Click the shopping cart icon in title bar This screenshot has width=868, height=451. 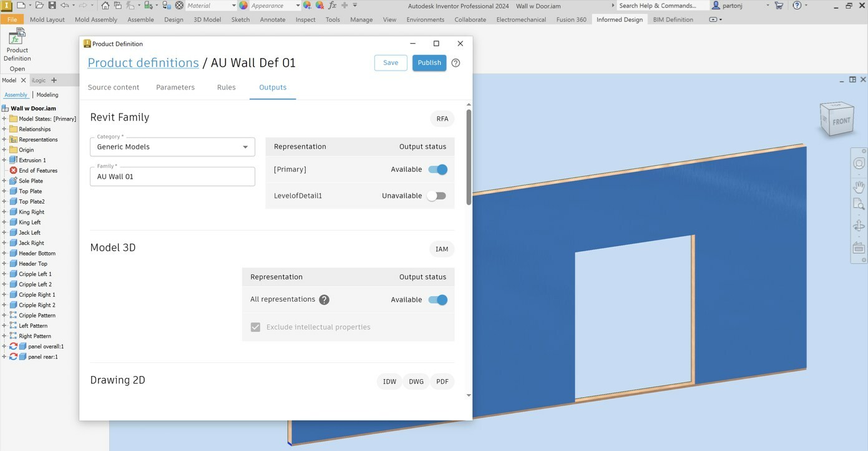click(779, 5)
